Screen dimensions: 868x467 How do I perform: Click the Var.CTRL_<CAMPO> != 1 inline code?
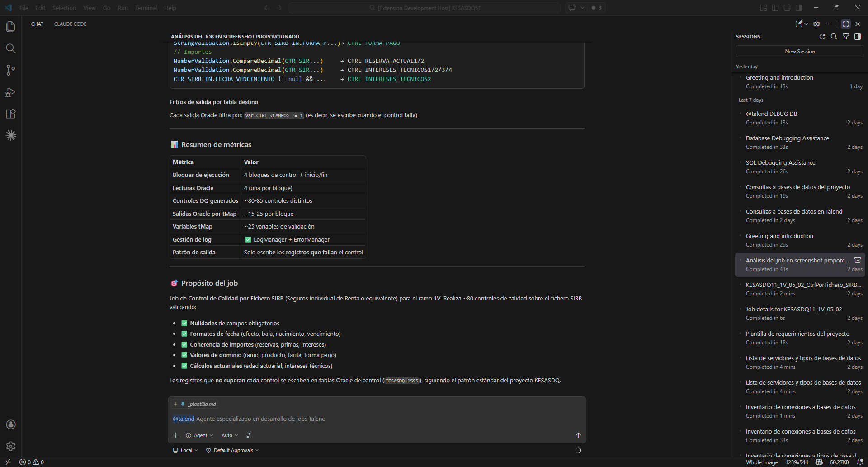point(274,115)
